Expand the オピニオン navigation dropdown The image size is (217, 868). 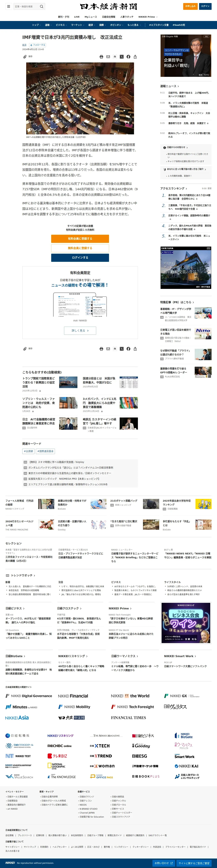(117, 25)
